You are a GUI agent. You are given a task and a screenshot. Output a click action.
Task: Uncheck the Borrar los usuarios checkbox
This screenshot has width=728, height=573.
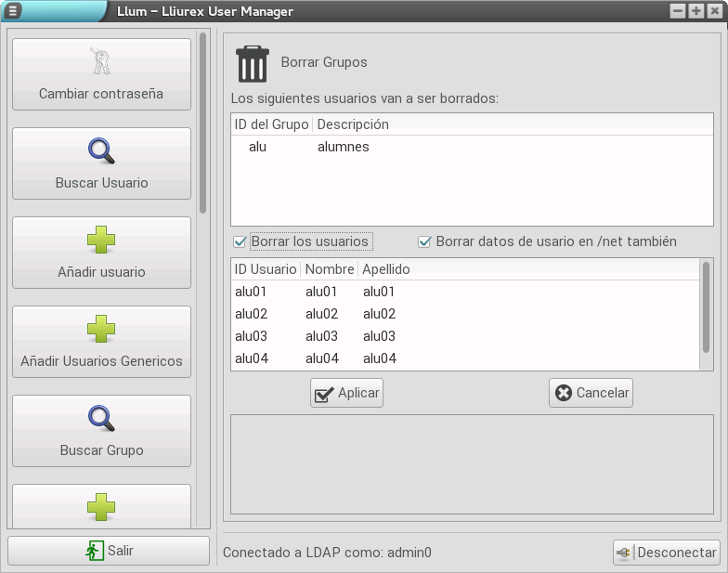pos(240,241)
